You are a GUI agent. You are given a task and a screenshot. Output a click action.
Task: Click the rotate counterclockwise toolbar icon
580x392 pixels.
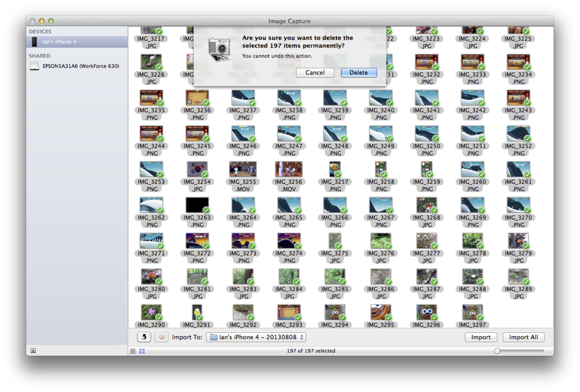click(144, 337)
